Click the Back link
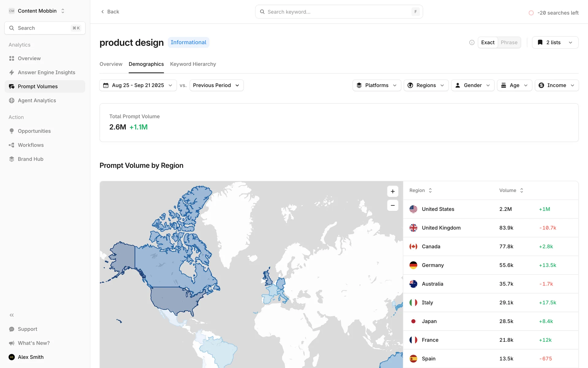The image size is (588, 368). (x=110, y=12)
